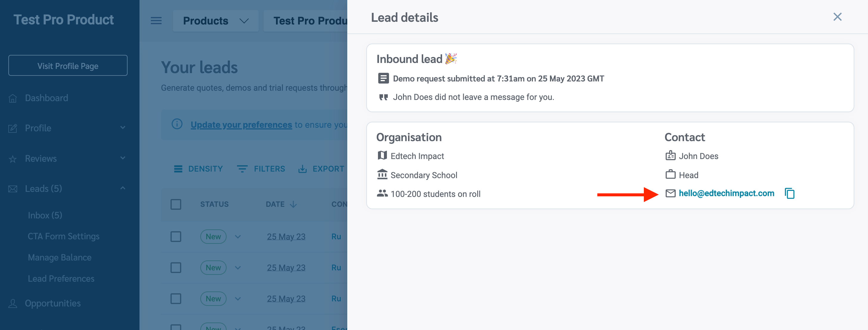This screenshot has height=330, width=868.
Task: Open status dropdown on second New lead
Action: pos(238,268)
